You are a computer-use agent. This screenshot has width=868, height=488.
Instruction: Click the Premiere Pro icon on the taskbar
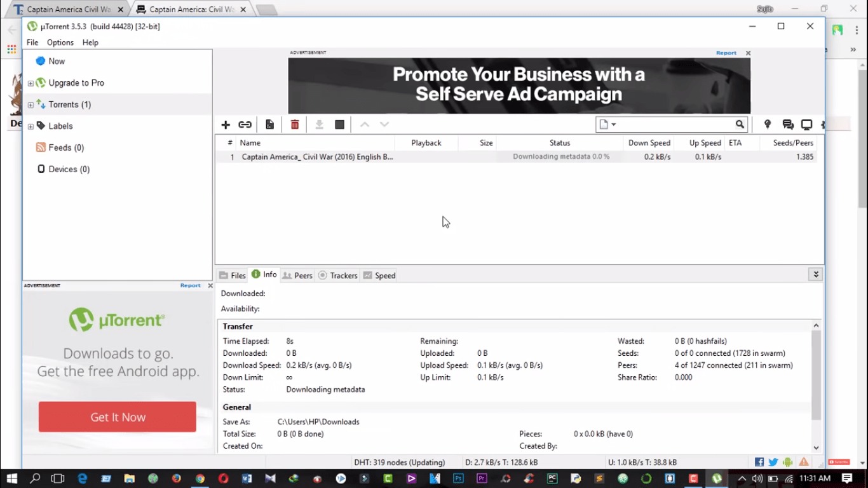click(x=482, y=478)
